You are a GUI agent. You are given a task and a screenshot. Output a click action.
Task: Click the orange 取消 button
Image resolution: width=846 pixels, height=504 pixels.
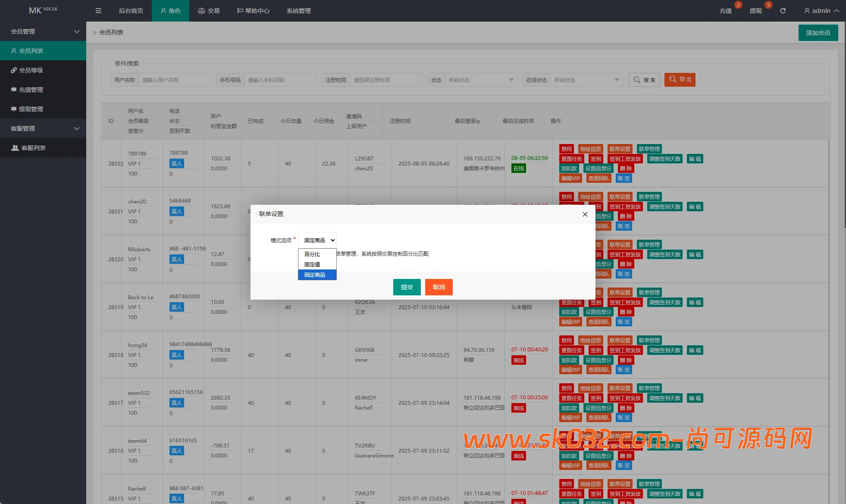[439, 287]
